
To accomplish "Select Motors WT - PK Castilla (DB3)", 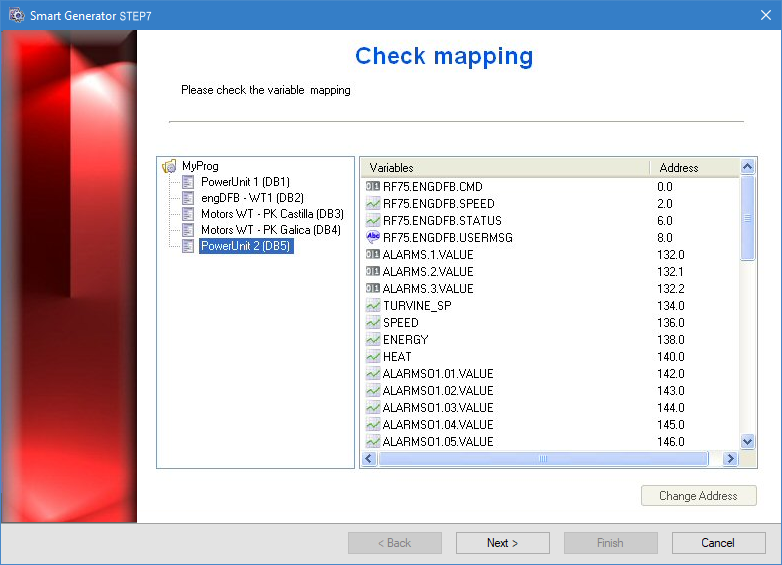I will 271,214.
